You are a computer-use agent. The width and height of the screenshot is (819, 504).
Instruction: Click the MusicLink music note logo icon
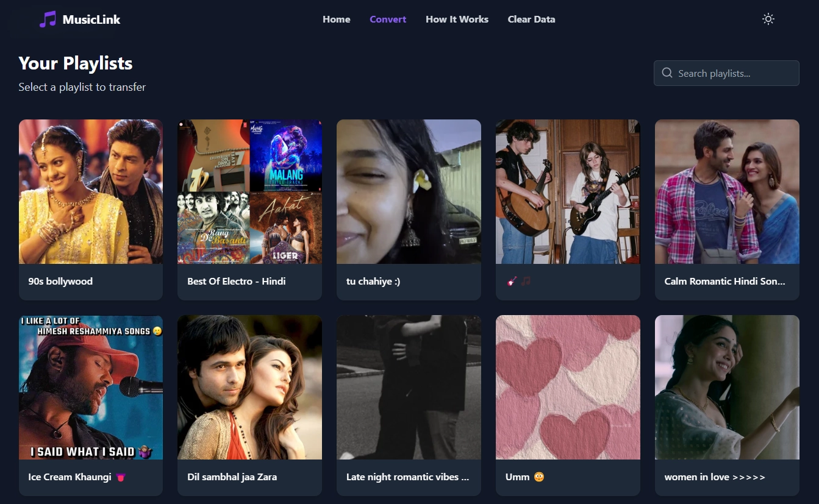click(x=47, y=20)
